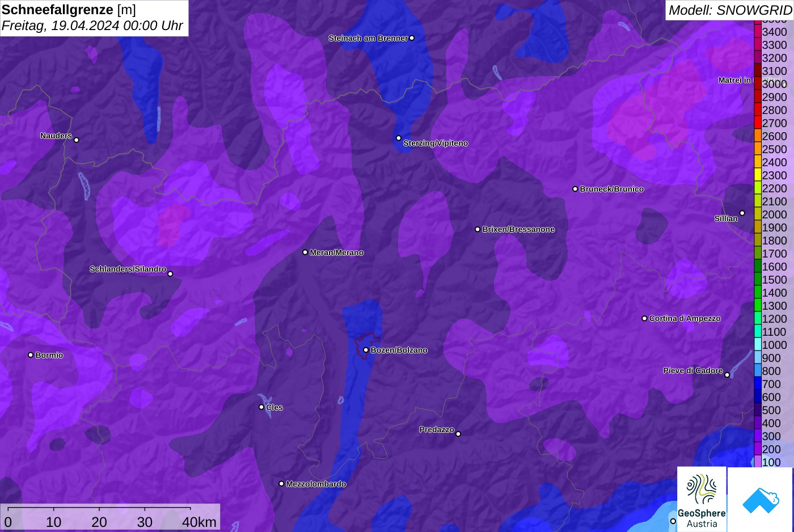Click the '20' scale bar label
The height and width of the screenshot is (532, 794).
coord(99,522)
